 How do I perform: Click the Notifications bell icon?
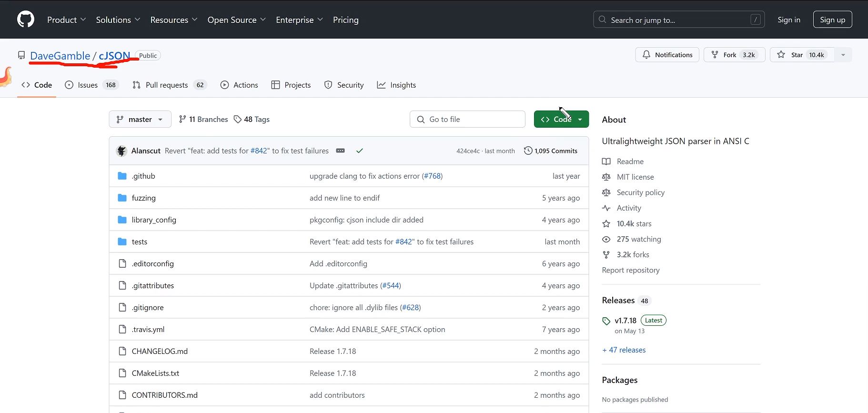coord(646,55)
